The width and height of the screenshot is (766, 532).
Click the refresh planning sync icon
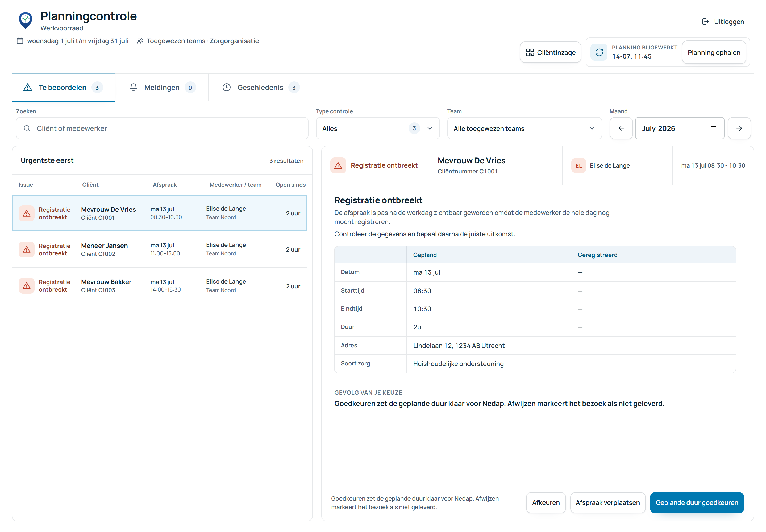(x=599, y=52)
